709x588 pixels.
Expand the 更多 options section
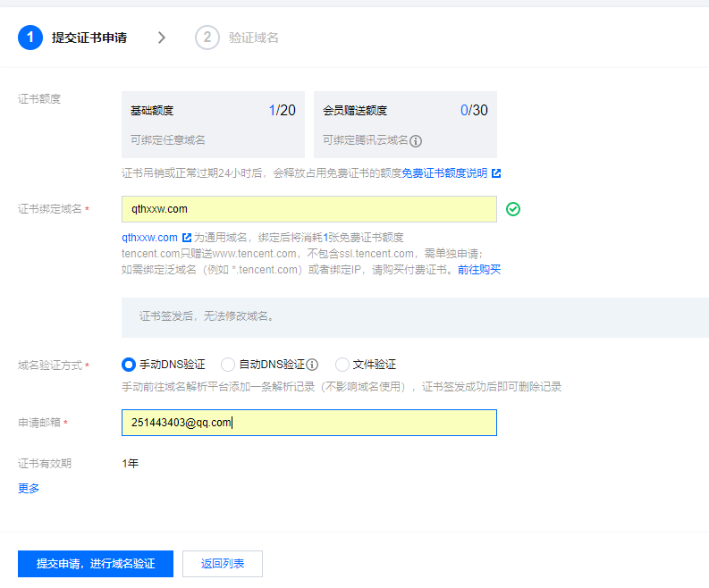tap(29, 488)
